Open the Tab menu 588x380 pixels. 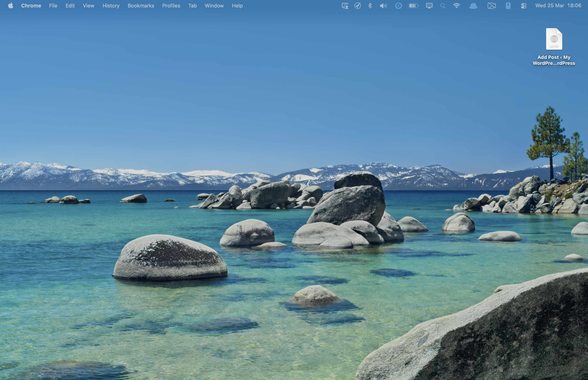tap(192, 6)
